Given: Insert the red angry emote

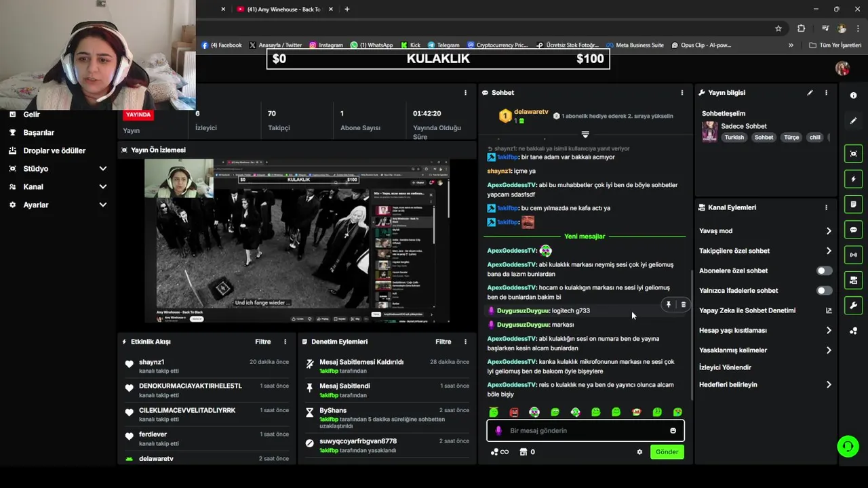Looking at the screenshot, I should pyautogui.click(x=514, y=412).
